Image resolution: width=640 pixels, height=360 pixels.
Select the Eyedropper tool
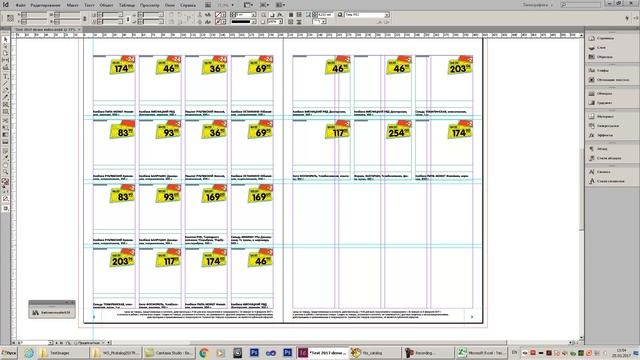[x=5, y=158]
